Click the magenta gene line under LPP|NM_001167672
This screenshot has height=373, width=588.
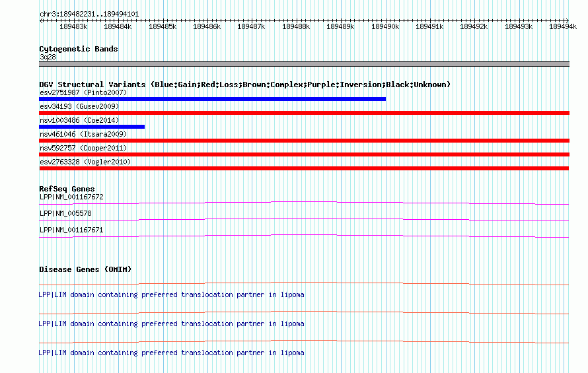pyautogui.click(x=304, y=203)
